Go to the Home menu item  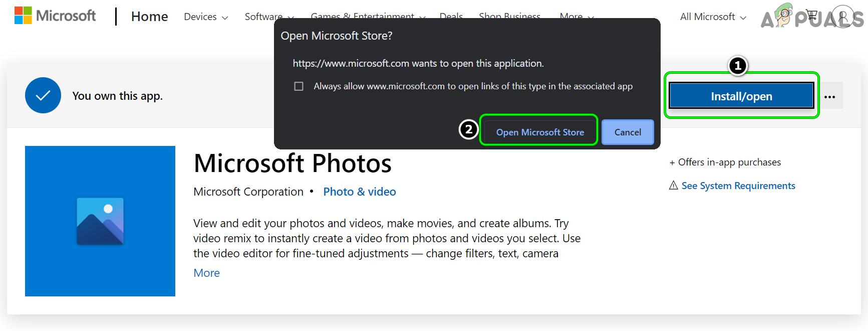(x=149, y=17)
